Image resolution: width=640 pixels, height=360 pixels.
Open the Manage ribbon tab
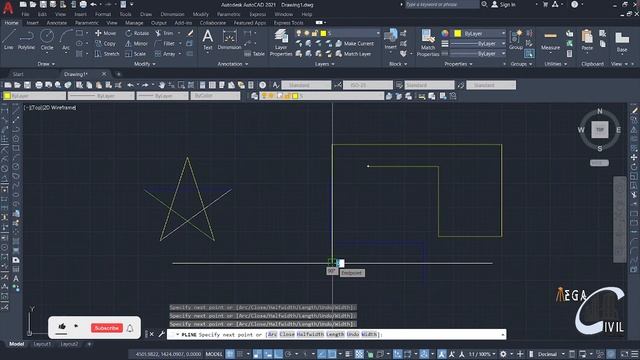coord(134,23)
